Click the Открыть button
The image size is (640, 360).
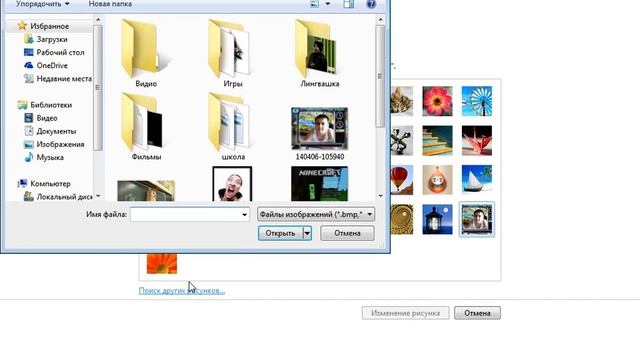(x=280, y=233)
